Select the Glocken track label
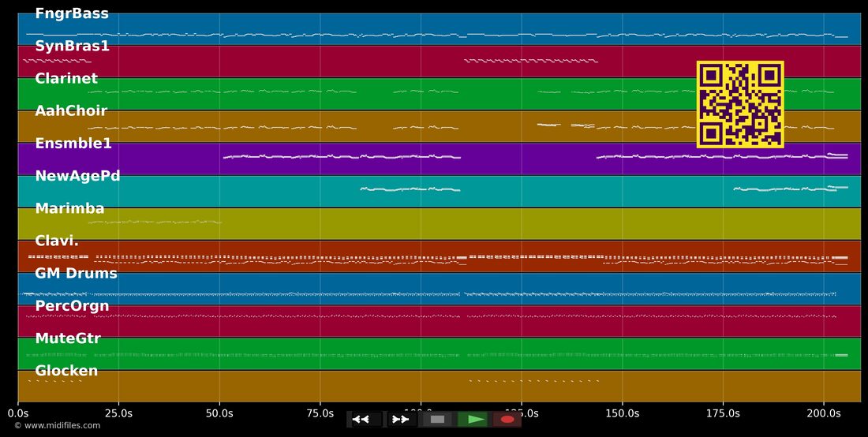 click(66, 371)
